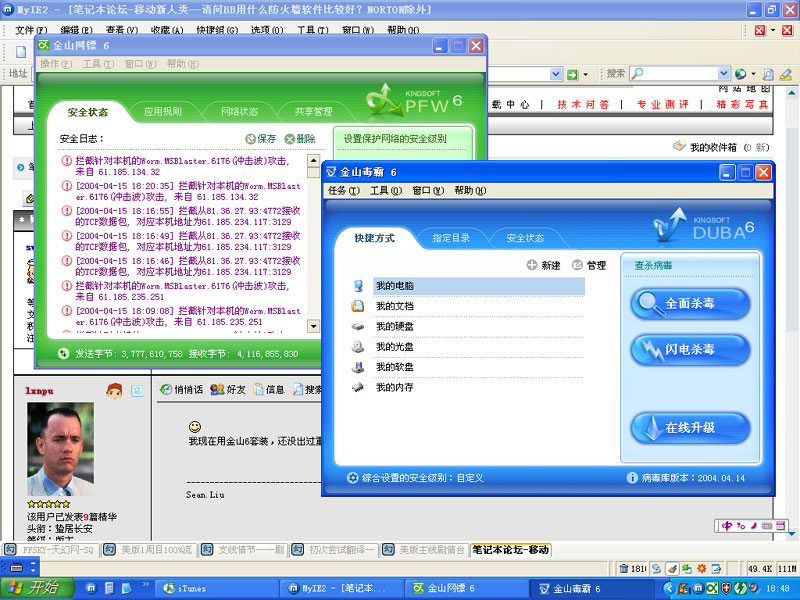Screen dimensions: 800x600
Task: Click the 我的内存 memory icon
Action: click(x=358, y=388)
